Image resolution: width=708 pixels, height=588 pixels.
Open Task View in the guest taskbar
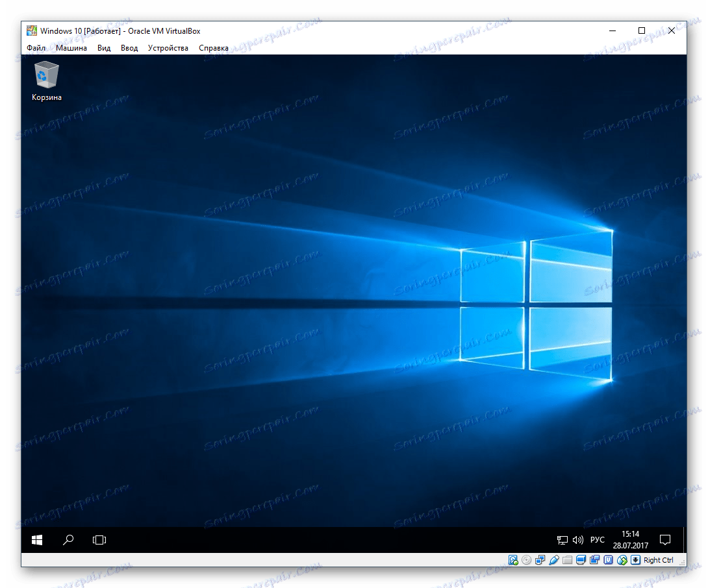(x=99, y=540)
